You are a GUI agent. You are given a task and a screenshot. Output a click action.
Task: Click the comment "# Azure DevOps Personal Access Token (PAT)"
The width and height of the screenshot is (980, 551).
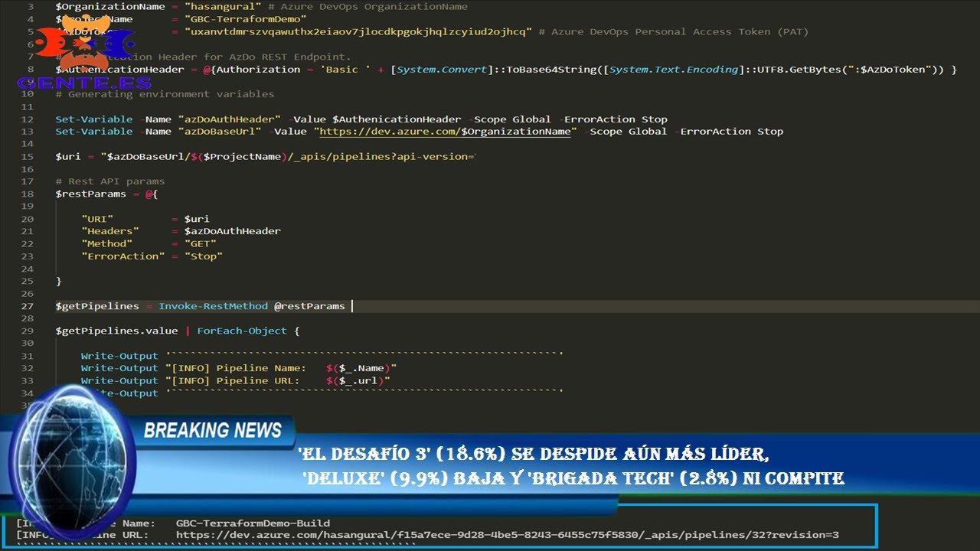(674, 32)
